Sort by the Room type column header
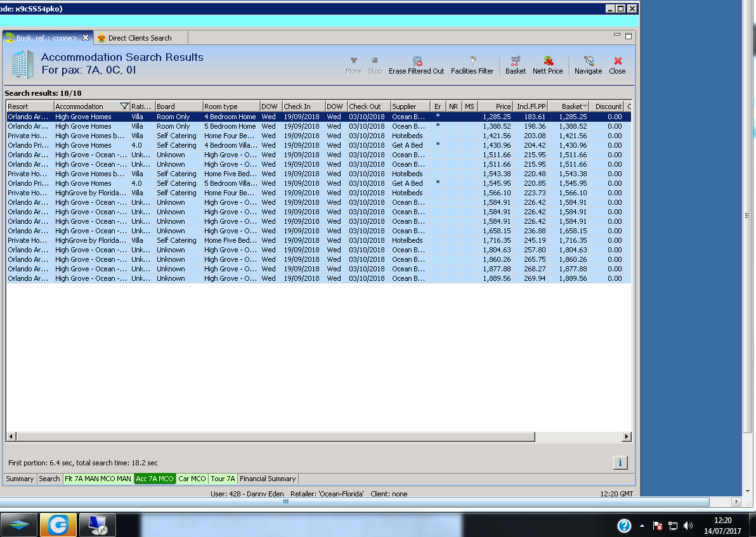The height and width of the screenshot is (537, 756). 231,106
